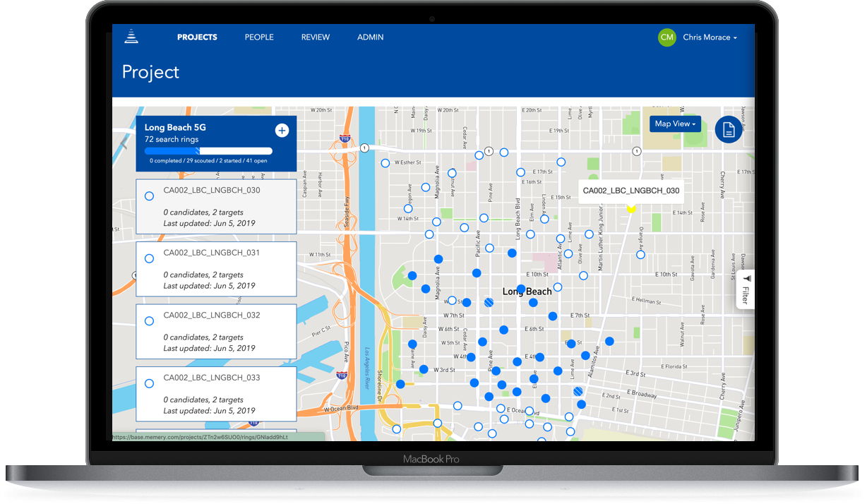The image size is (867, 504).
Task: Click the route 1 shield near Map View
Action: pos(636,151)
